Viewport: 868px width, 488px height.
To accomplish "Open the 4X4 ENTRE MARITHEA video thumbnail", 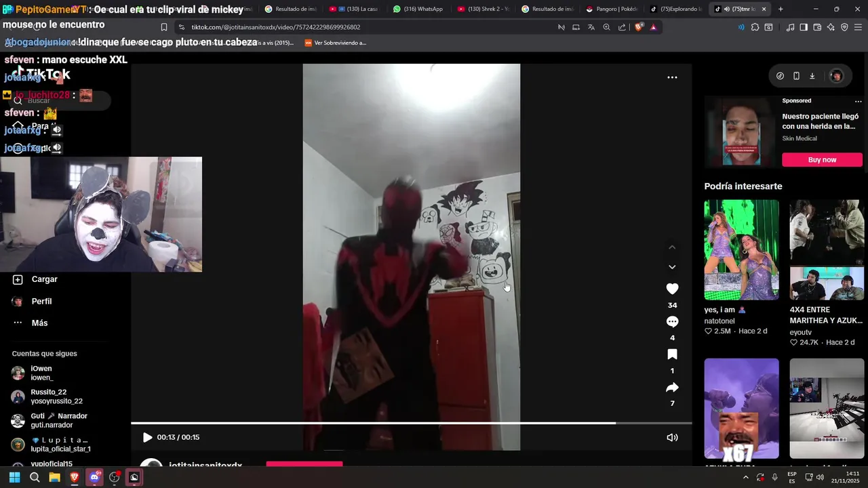I will [827, 249].
